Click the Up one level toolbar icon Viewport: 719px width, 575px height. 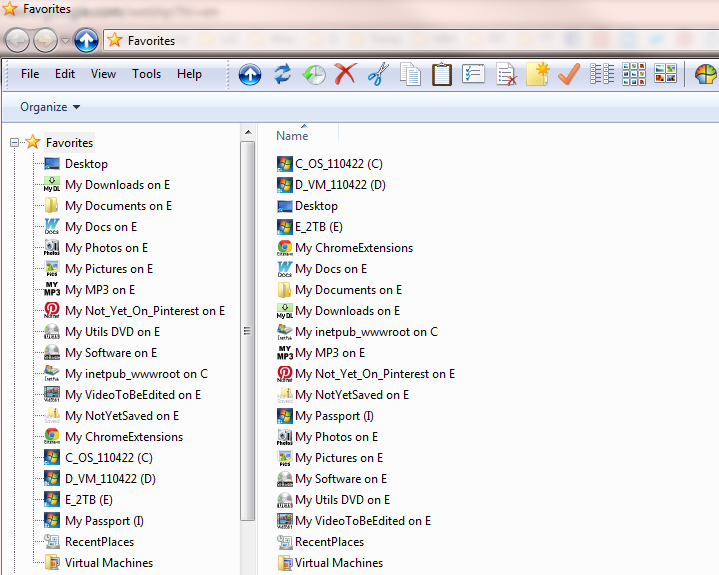(x=250, y=74)
